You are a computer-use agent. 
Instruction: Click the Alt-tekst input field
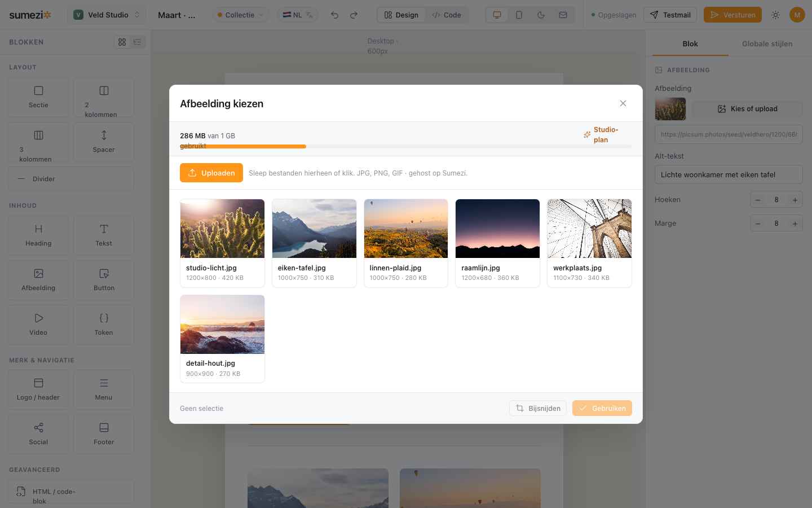tap(729, 174)
